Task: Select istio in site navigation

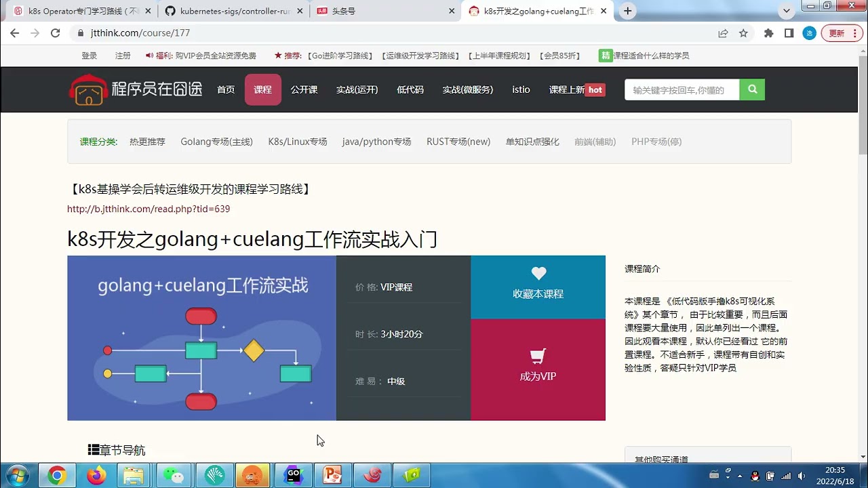Action: click(521, 89)
